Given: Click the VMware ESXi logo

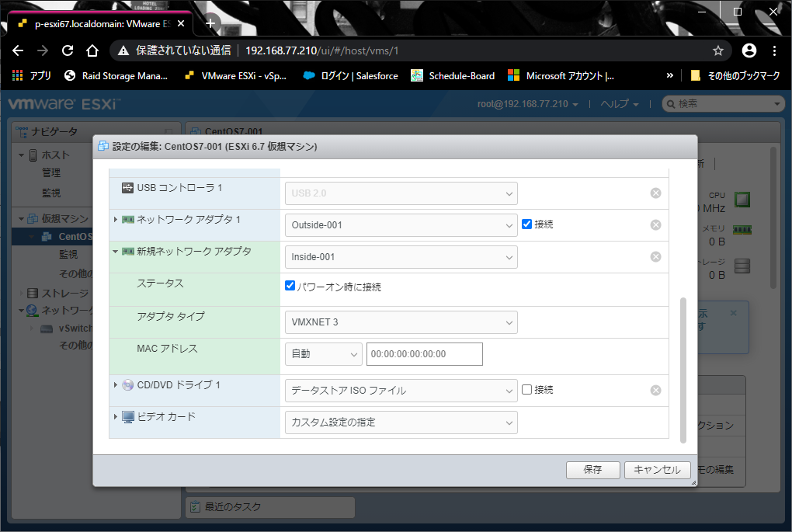Looking at the screenshot, I should click(x=64, y=103).
